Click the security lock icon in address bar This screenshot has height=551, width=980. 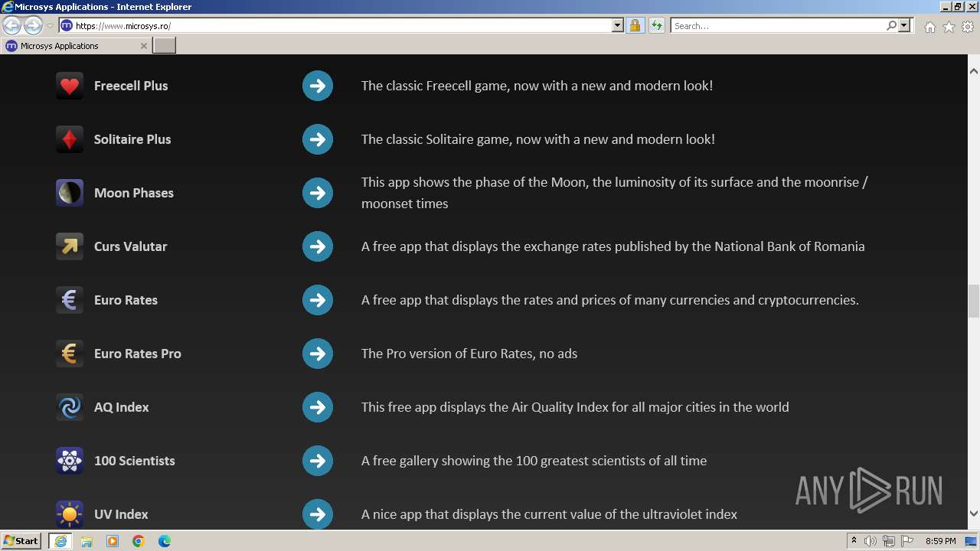pos(635,25)
